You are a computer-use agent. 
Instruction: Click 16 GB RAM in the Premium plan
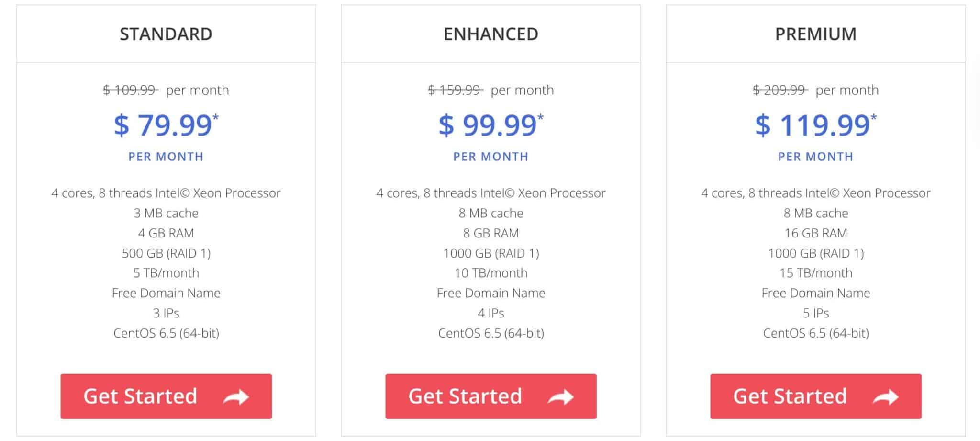point(816,233)
